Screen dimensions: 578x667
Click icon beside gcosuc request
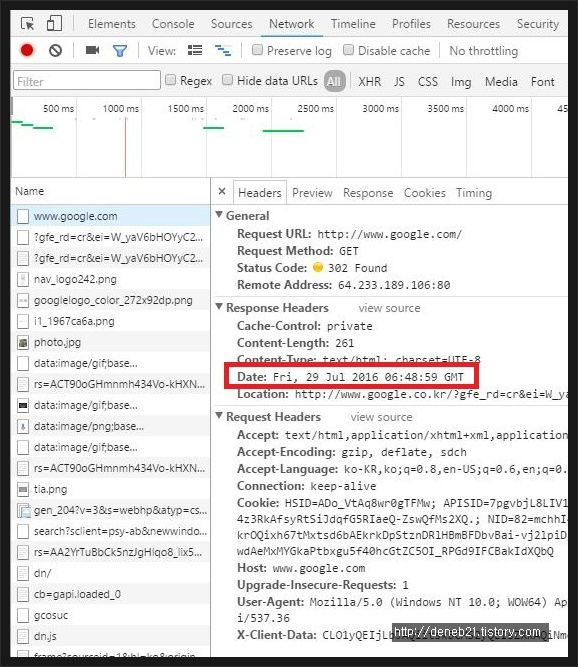point(23,616)
